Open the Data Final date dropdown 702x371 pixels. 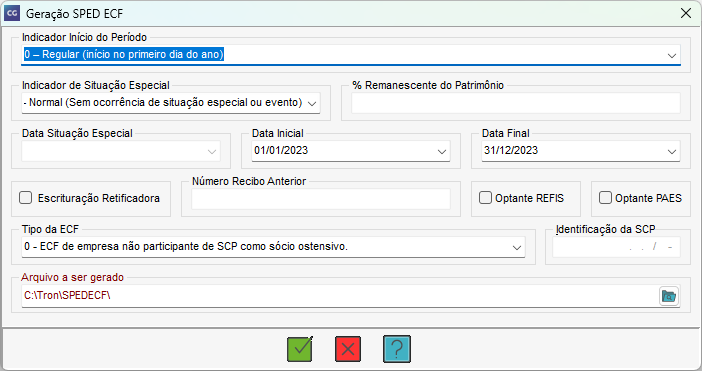(672, 151)
